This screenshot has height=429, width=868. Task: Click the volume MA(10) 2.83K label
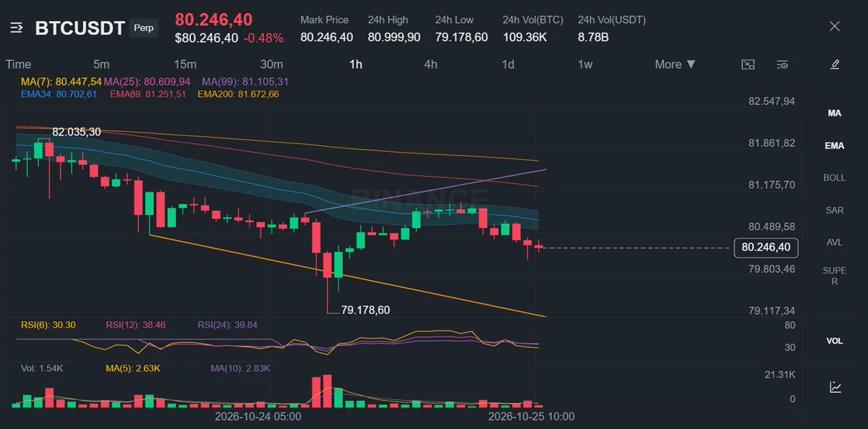[x=240, y=368]
